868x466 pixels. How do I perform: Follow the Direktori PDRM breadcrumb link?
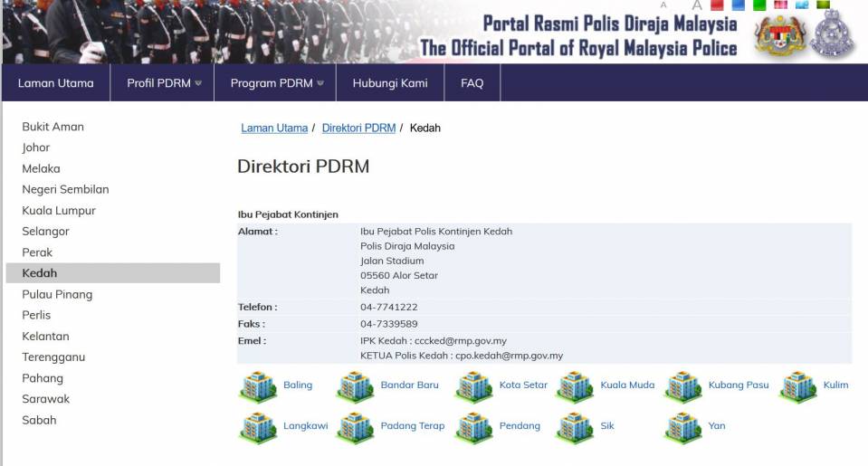[358, 128]
